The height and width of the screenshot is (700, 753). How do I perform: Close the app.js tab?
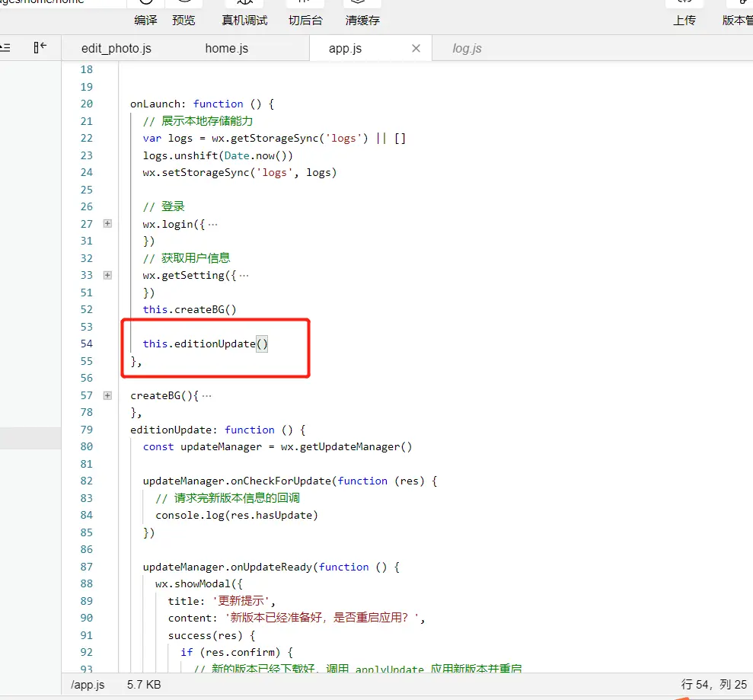416,48
